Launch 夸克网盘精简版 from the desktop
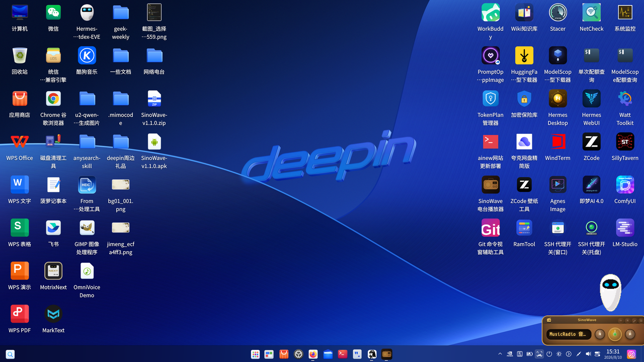 point(524,142)
